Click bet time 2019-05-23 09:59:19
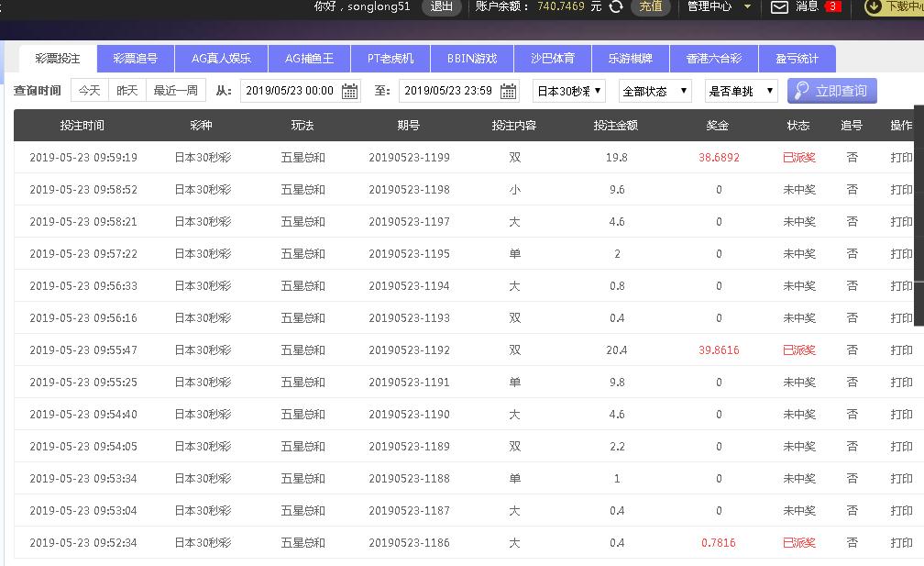Screen dimensions: 924x566 click(x=83, y=158)
